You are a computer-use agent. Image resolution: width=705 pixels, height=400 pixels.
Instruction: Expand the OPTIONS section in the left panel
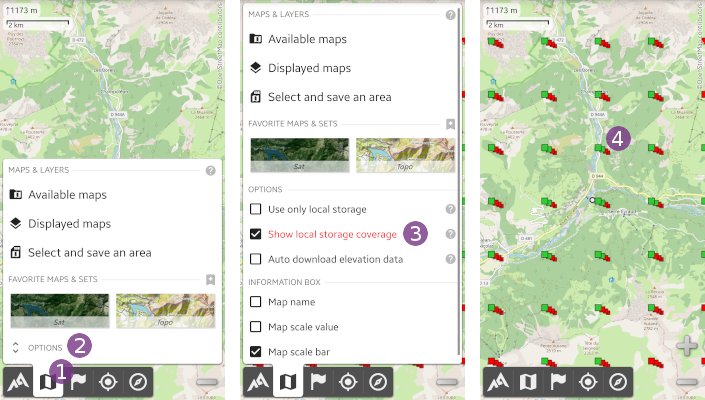(x=40, y=347)
